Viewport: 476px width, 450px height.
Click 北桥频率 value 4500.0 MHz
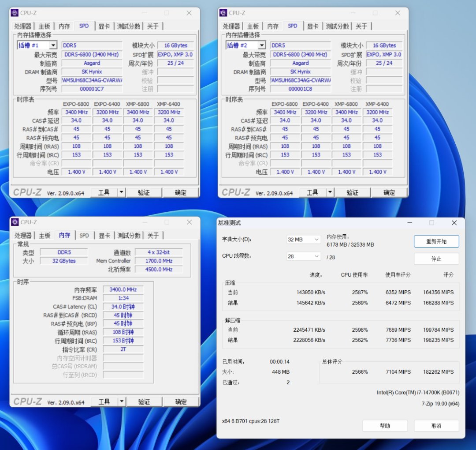tap(159, 269)
